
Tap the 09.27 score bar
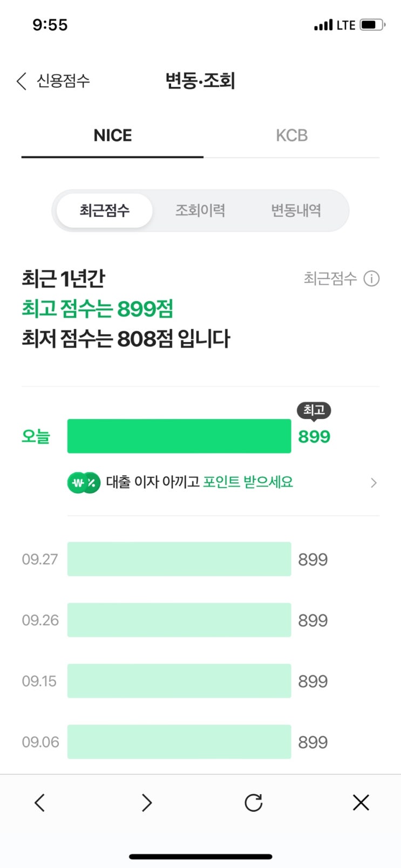(179, 559)
